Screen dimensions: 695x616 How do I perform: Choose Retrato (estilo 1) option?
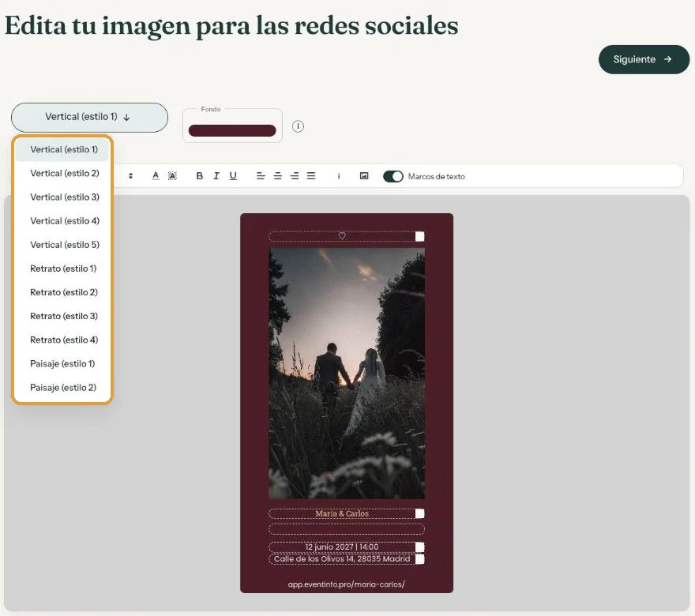pos(62,269)
